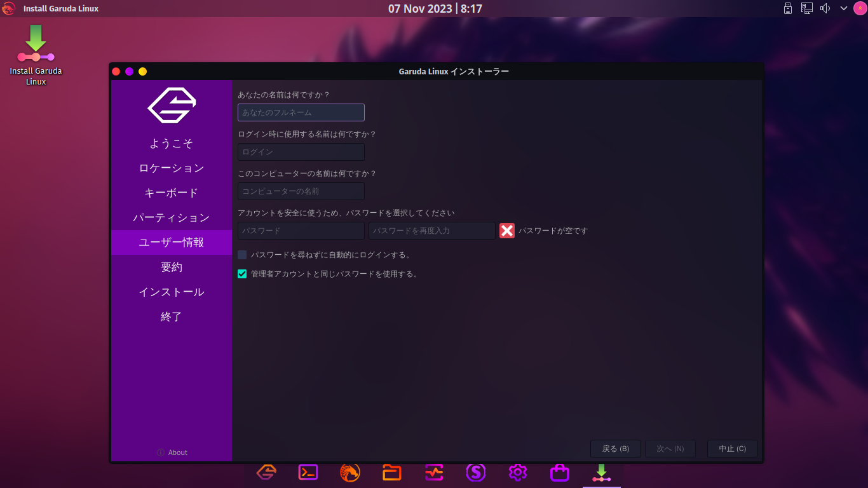Open the settings gear icon in the dock

point(518,472)
